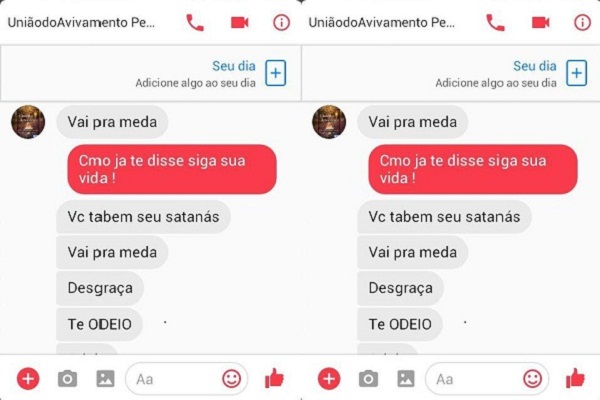
Task: Open camera from right chat toolbar
Action: click(x=368, y=379)
